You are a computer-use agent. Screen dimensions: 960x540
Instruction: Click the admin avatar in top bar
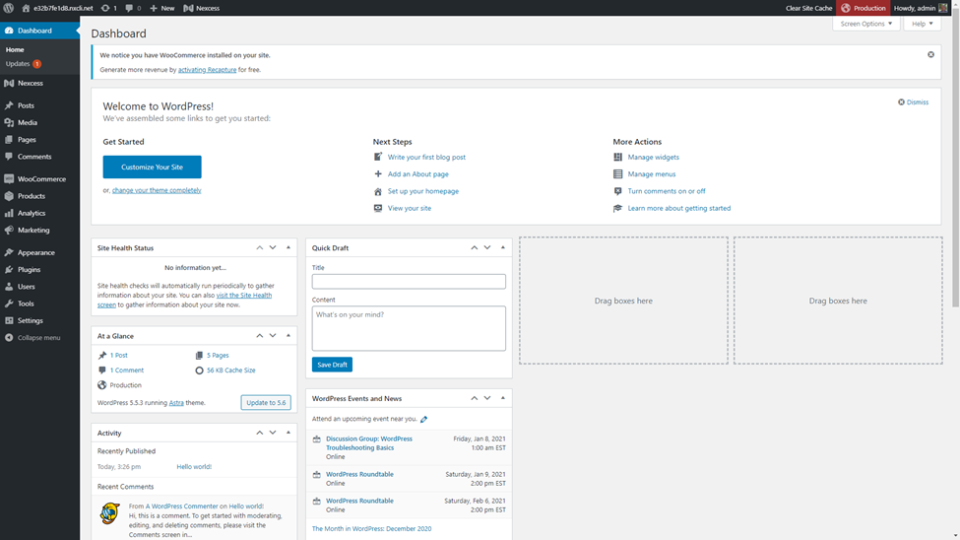pos(943,8)
